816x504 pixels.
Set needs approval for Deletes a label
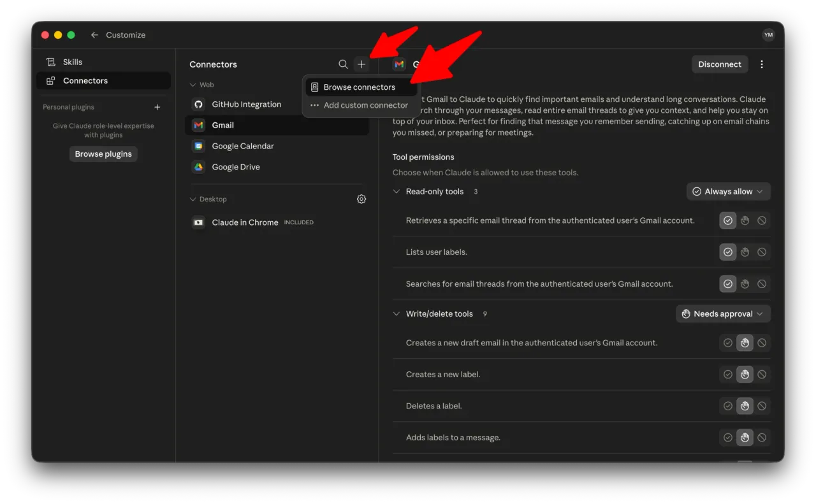tap(745, 406)
